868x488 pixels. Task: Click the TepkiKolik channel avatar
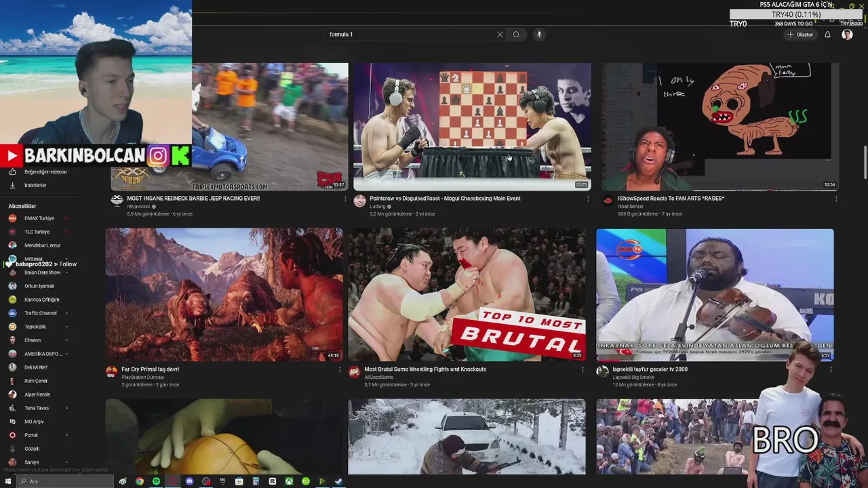(12, 327)
